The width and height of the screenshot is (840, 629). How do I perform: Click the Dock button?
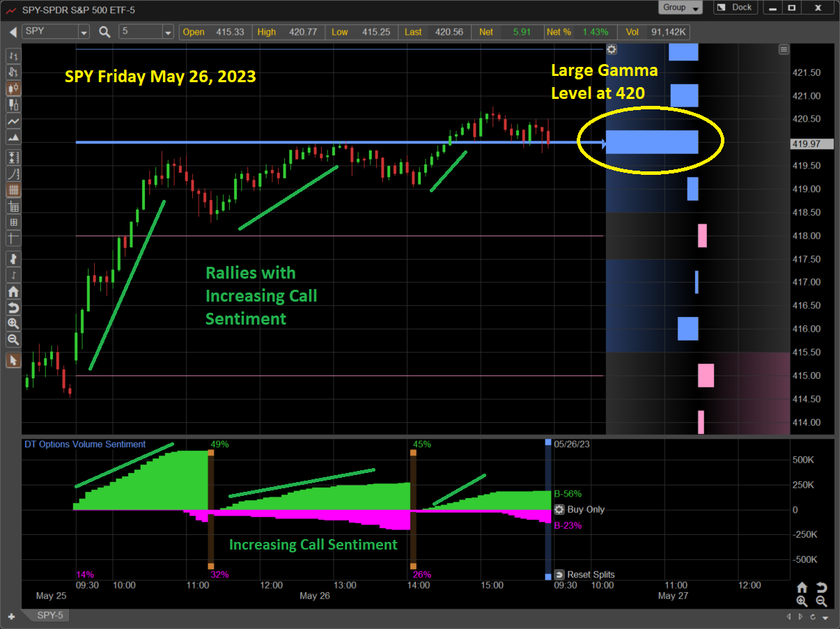pyautogui.click(x=736, y=8)
